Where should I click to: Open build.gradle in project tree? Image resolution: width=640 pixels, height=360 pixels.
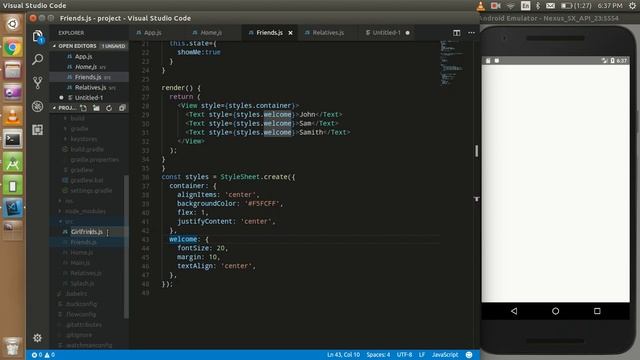(x=87, y=149)
